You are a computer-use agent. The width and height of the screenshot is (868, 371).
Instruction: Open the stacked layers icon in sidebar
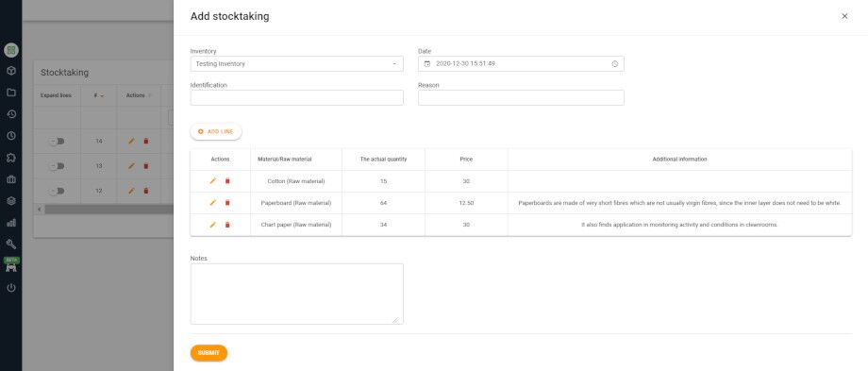11,201
